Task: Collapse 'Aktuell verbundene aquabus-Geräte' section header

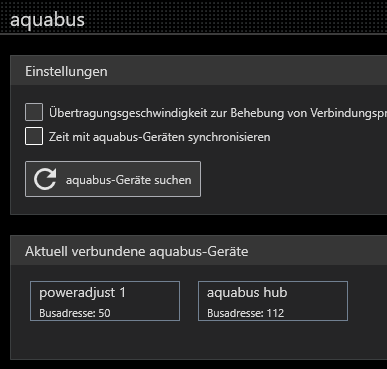Action: click(199, 251)
